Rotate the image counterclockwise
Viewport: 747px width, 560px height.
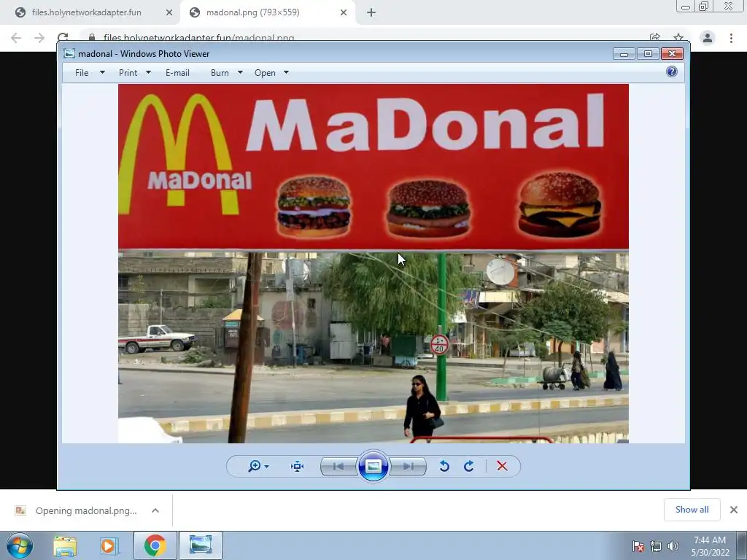[444, 466]
